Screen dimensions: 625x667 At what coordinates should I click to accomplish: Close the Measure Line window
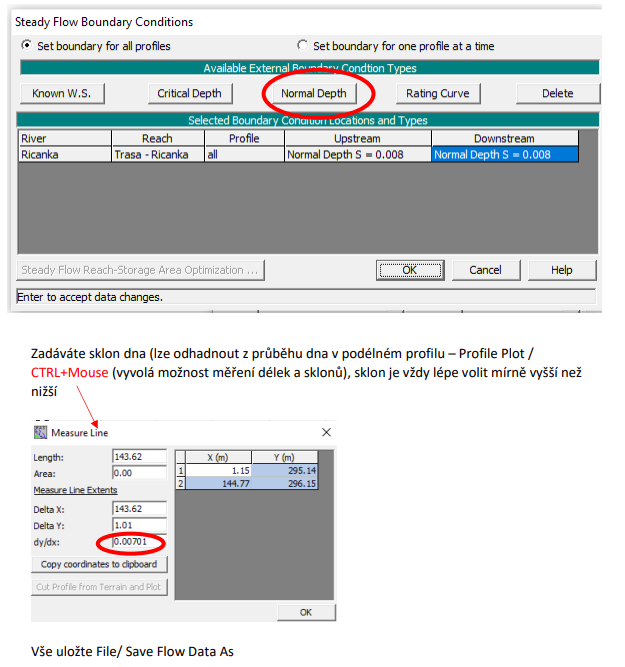(x=326, y=432)
